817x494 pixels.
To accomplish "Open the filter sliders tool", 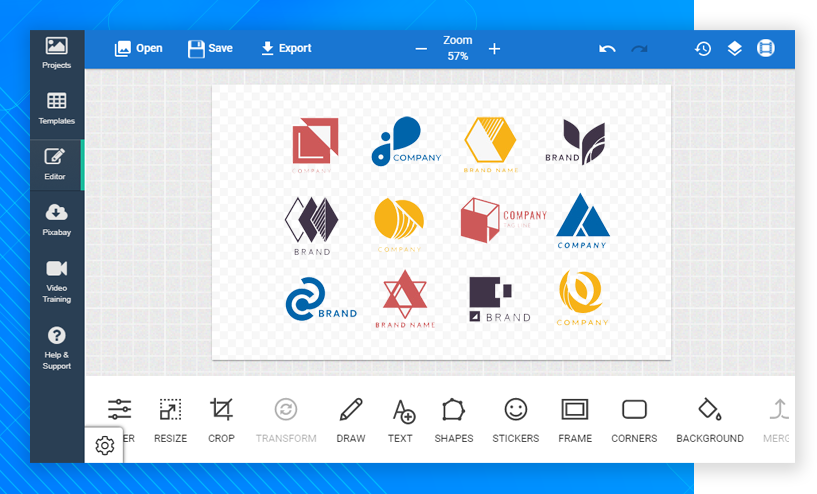I will pos(120,410).
